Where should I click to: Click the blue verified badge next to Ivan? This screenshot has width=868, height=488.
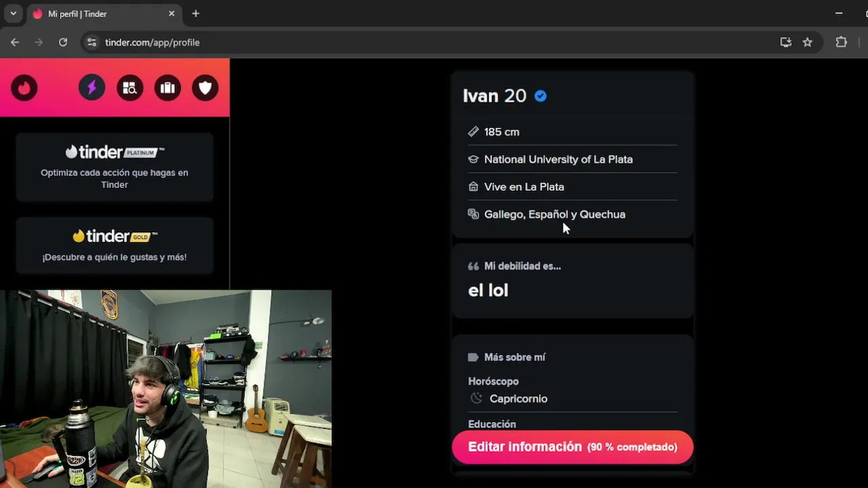[x=540, y=96]
